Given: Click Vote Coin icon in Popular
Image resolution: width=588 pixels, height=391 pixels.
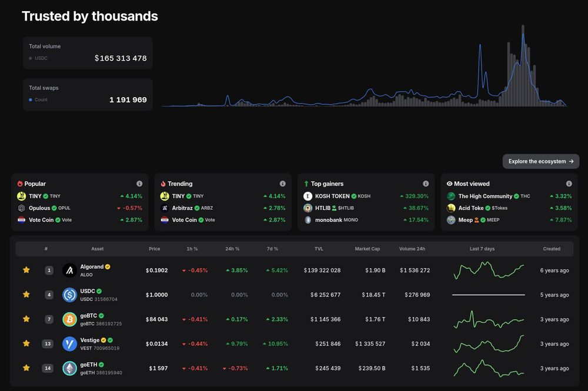Looking at the screenshot, I should point(21,220).
